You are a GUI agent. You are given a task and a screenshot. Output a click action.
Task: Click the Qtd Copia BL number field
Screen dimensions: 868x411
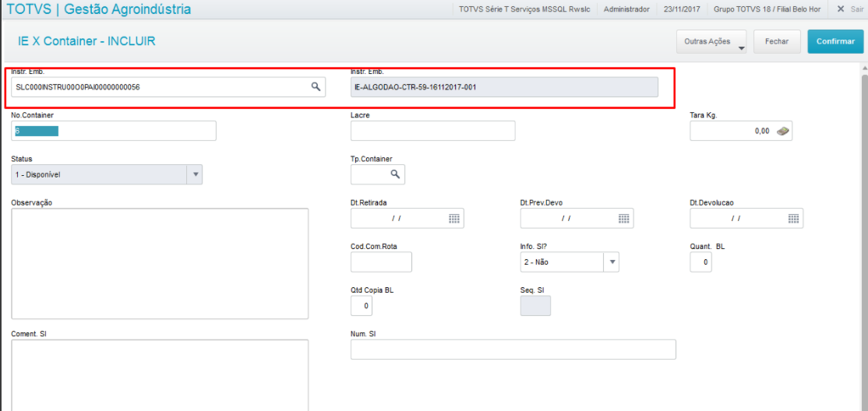(x=362, y=306)
